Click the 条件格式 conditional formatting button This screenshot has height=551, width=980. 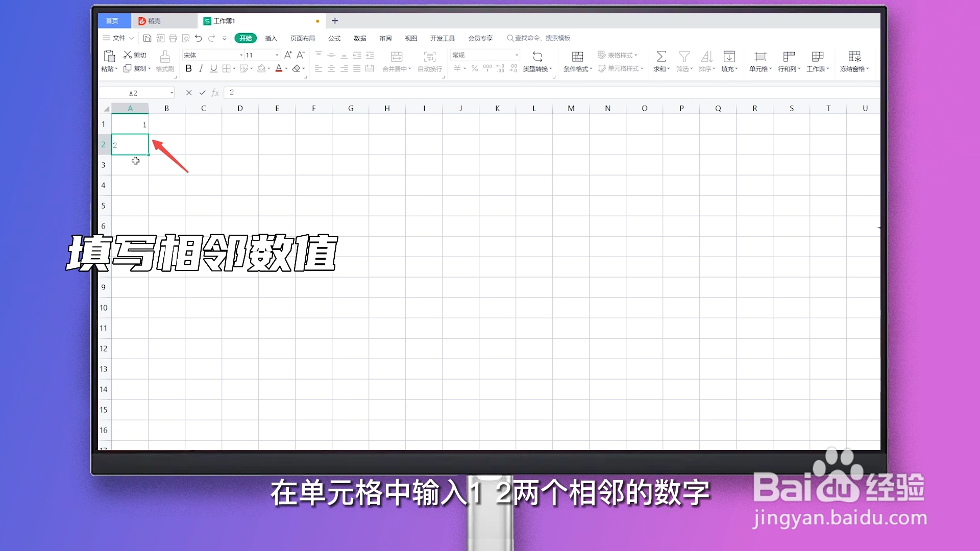[x=577, y=61]
